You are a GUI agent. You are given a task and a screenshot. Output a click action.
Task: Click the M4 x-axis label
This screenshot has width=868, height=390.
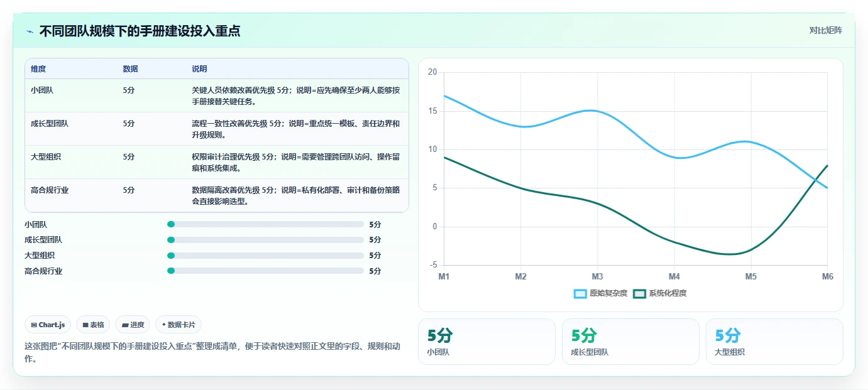[x=674, y=276]
